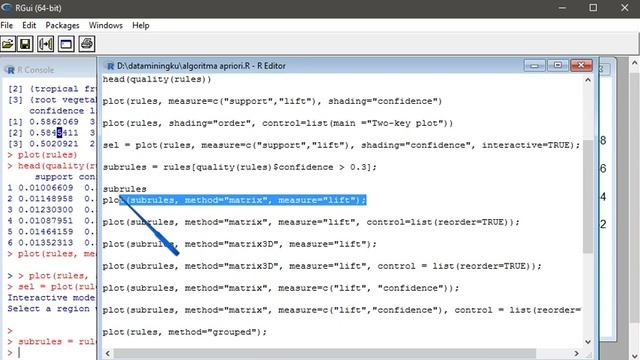Minimize the R Editor window
This screenshot has width=640, height=360.
click(x=534, y=65)
